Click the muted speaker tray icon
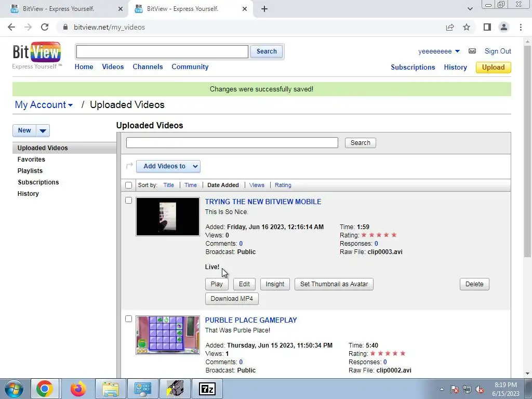 click(x=480, y=390)
